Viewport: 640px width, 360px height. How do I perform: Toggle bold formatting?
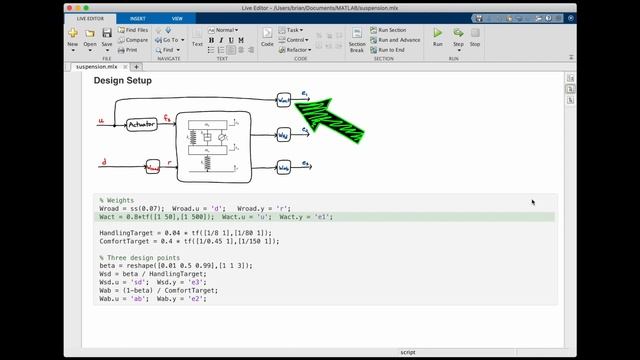pyautogui.click(x=211, y=40)
